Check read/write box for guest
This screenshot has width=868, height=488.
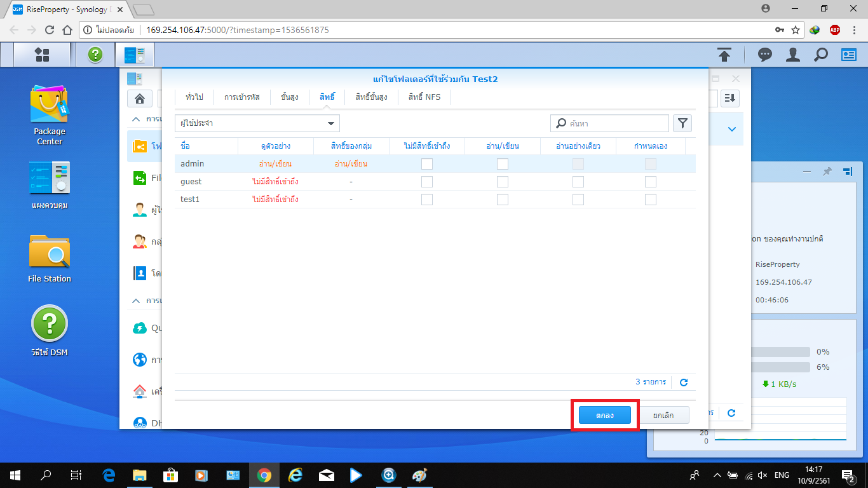pos(503,182)
